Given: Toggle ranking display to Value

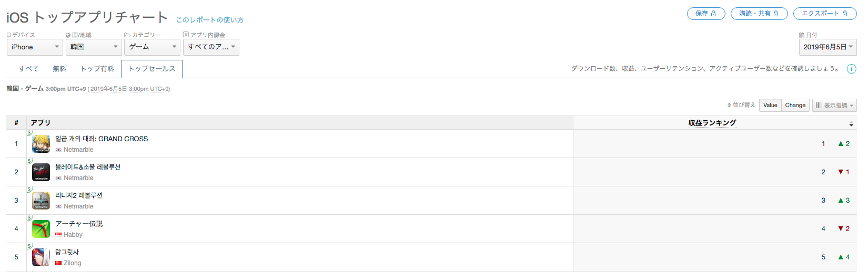Looking at the screenshot, I should click(x=770, y=105).
